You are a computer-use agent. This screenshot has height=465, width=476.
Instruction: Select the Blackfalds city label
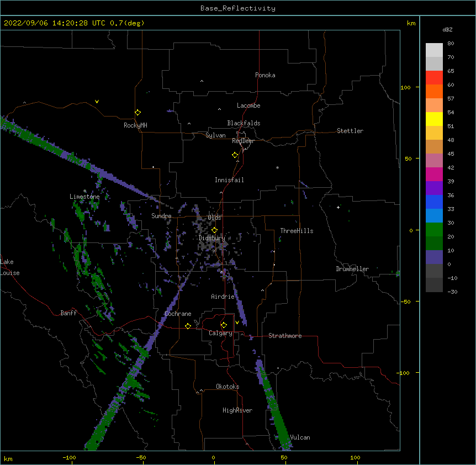[244, 123]
